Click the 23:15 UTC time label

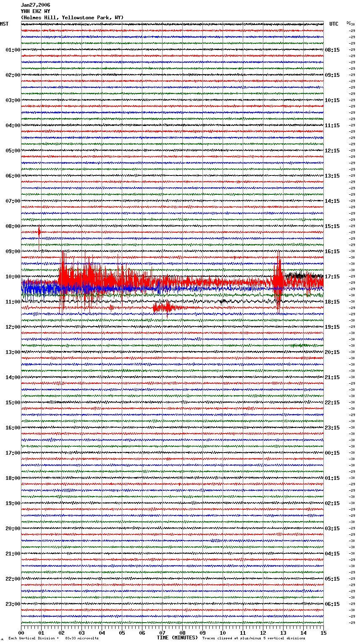332,428
